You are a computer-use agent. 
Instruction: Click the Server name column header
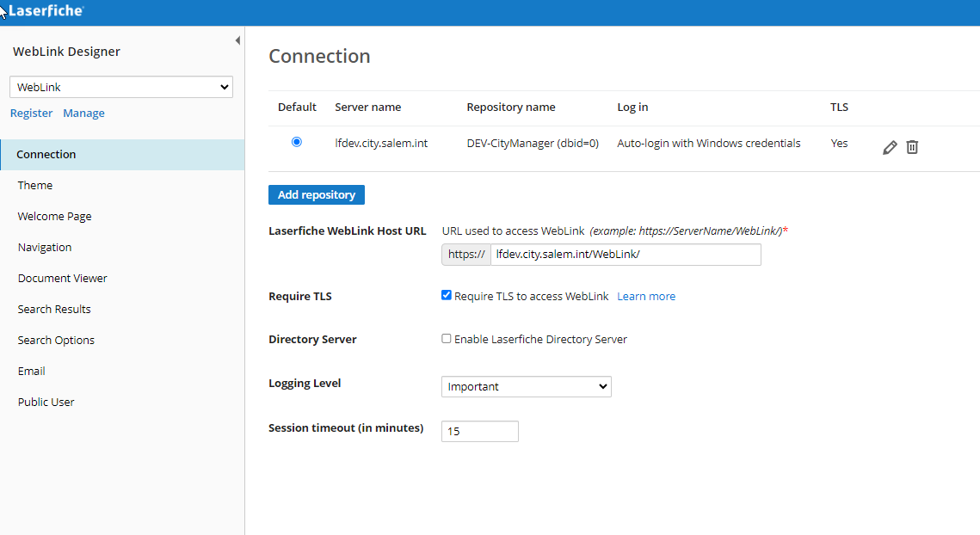pyautogui.click(x=368, y=107)
